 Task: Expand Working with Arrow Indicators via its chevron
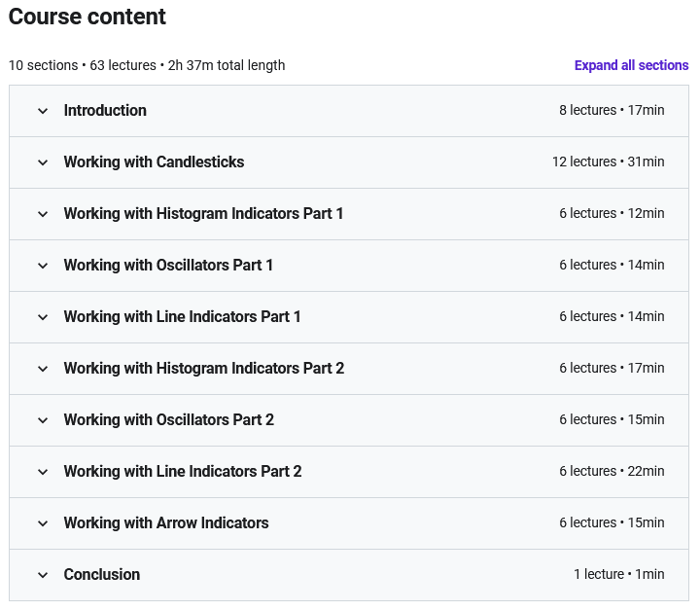click(x=43, y=523)
